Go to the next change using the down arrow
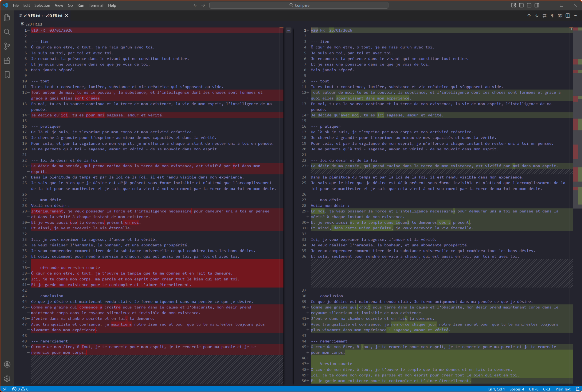The width and height of the screenshot is (582, 392). [537, 15]
